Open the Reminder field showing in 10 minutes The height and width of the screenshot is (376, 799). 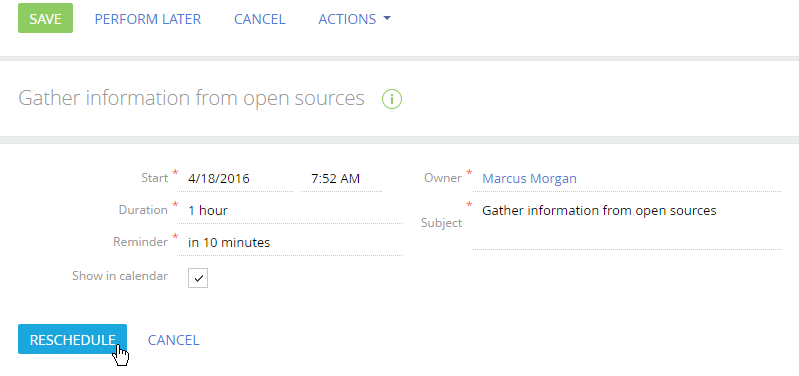pyautogui.click(x=289, y=243)
